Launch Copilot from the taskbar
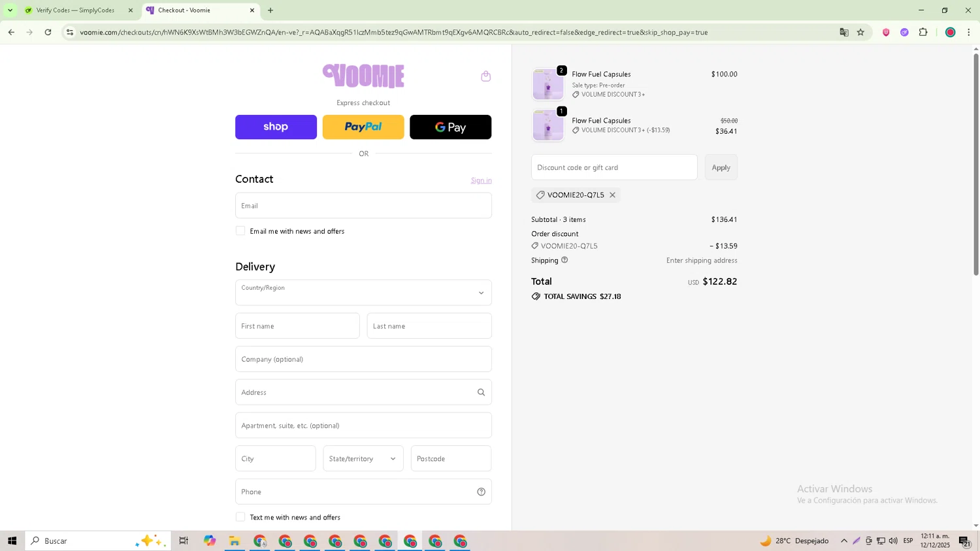980x551 pixels. (x=209, y=541)
